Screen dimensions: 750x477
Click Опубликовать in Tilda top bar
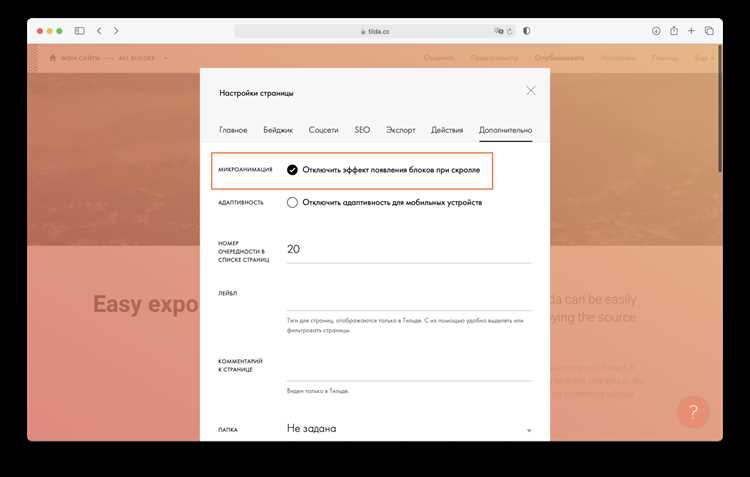(x=559, y=58)
